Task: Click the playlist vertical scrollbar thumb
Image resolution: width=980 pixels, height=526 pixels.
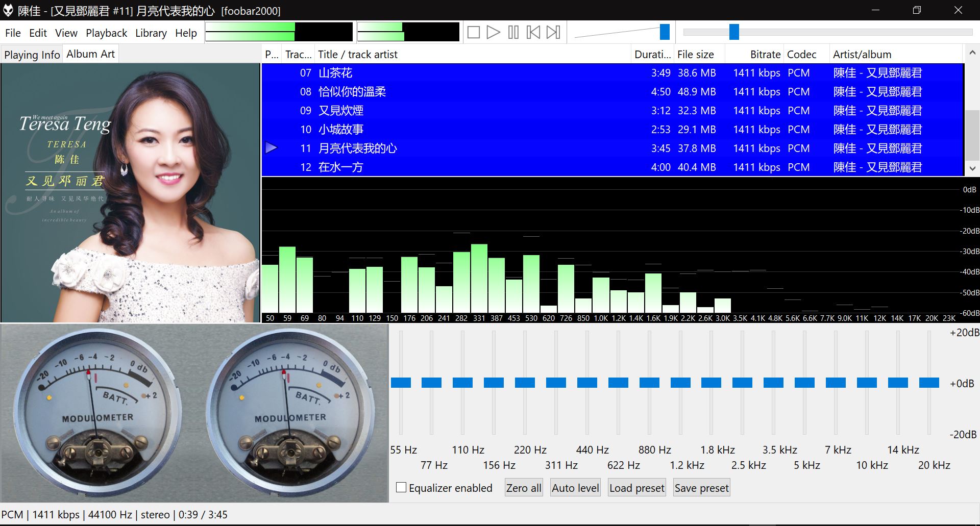Action: coord(972,135)
